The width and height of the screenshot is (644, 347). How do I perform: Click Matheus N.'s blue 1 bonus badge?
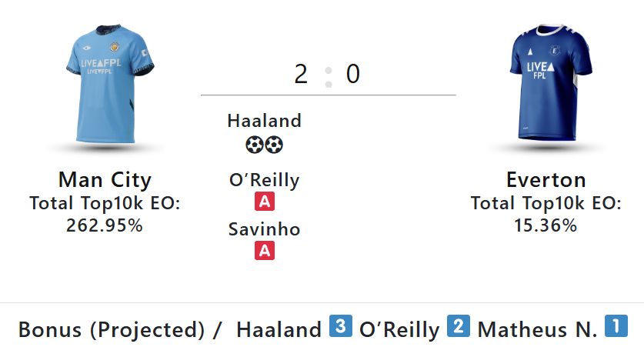click(x=616, y=327)
